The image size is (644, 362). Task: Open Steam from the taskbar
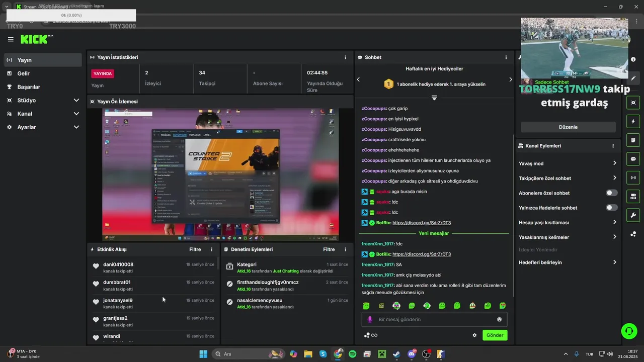coord(397,354)
